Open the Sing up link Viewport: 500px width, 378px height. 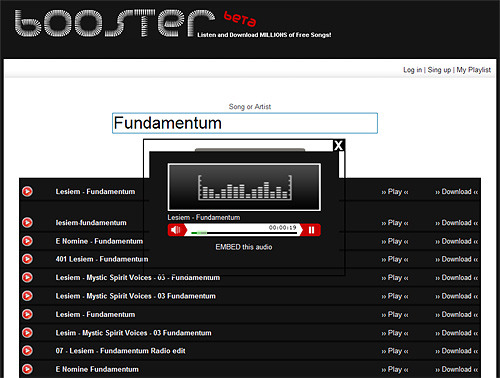coord(439,70)
